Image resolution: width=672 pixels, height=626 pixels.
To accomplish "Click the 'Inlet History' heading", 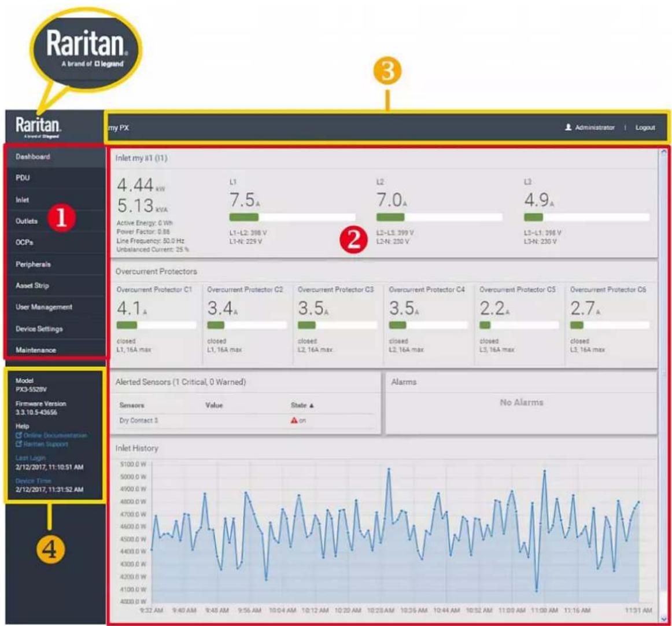I will (x=136, y=448).
